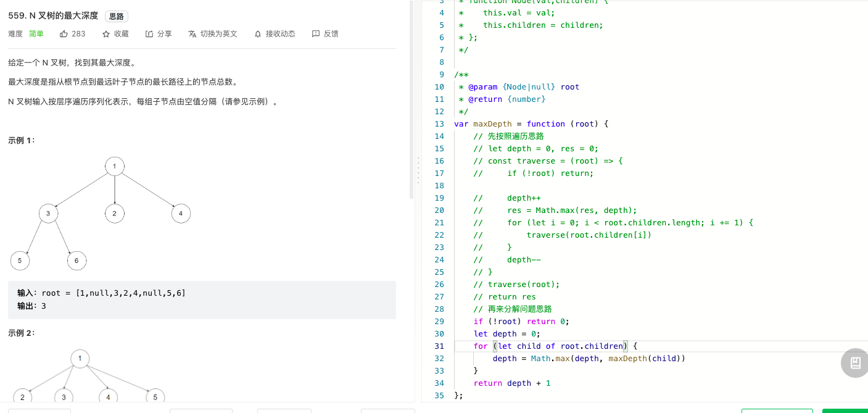Click the commented line res = Math.max(res, depth);

tap(555, 210)
